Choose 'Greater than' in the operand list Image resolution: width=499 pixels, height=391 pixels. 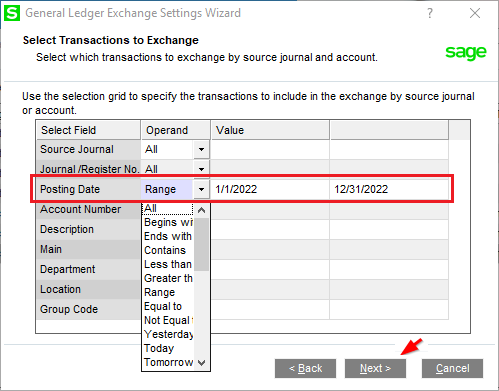pyautogui.click(x=168, y=278)
